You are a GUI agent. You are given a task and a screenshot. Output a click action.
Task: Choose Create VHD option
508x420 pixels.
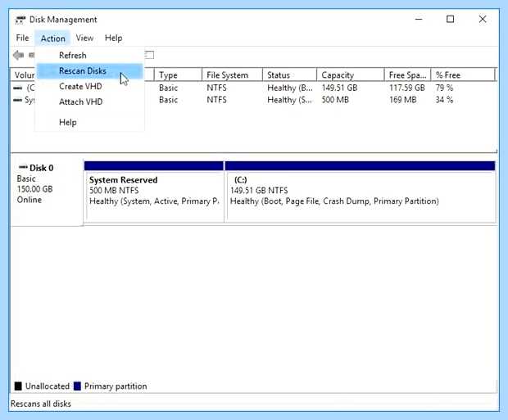click(89, 87)
